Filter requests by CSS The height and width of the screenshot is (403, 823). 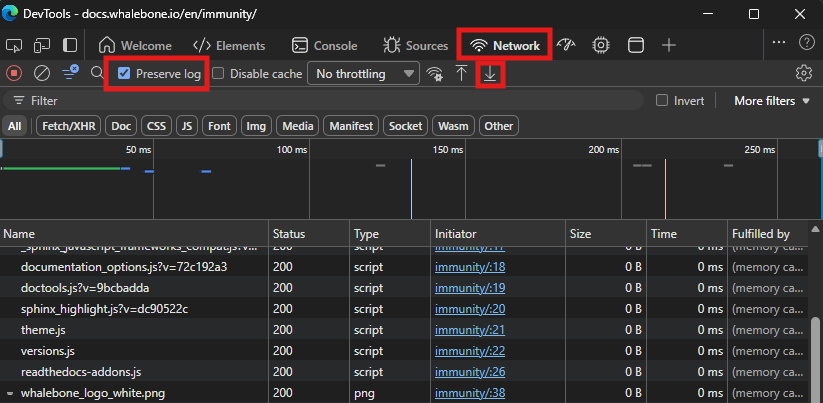click(156, 126)
